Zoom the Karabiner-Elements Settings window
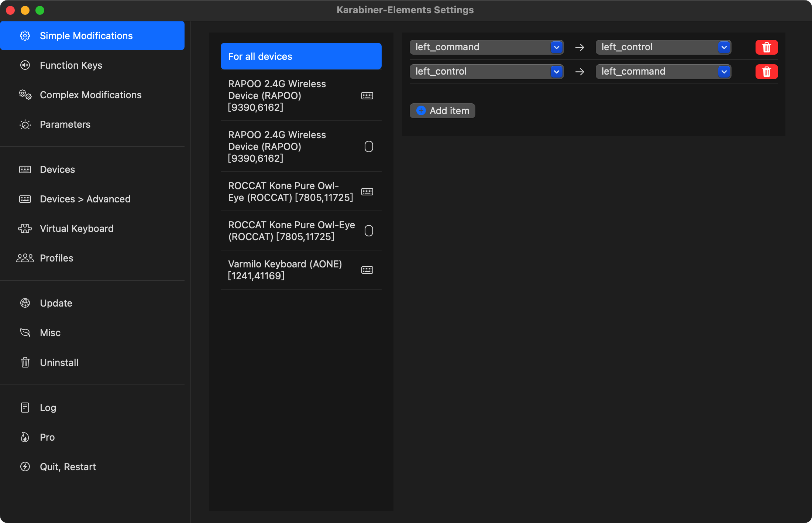Screen dimensions: 812x523 [x=40, y=10]
